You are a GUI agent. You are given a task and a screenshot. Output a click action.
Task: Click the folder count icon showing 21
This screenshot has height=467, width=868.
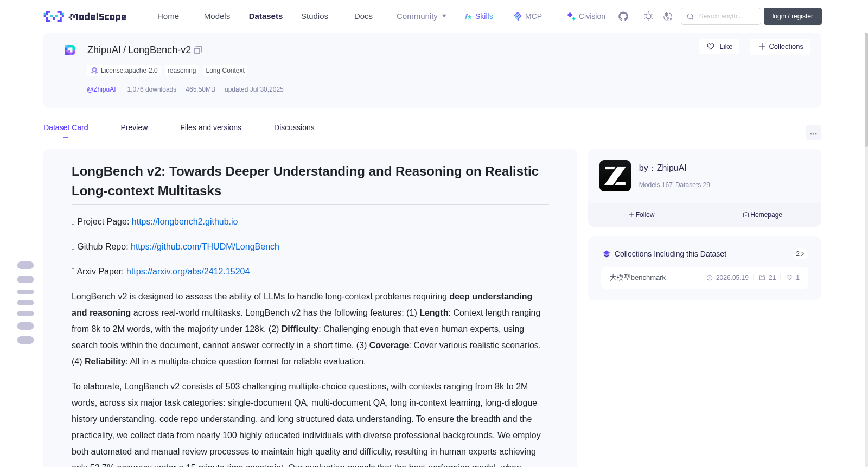[x=762, y=278]
